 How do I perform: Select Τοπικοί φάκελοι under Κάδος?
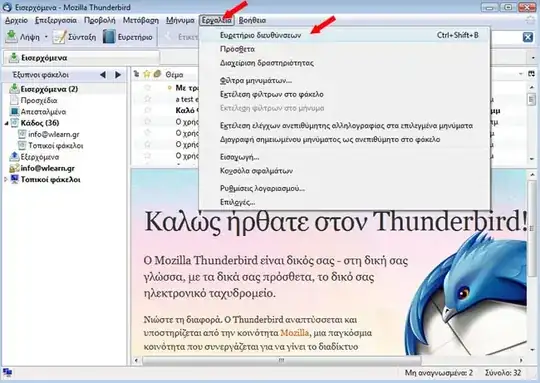coord(56,146)
